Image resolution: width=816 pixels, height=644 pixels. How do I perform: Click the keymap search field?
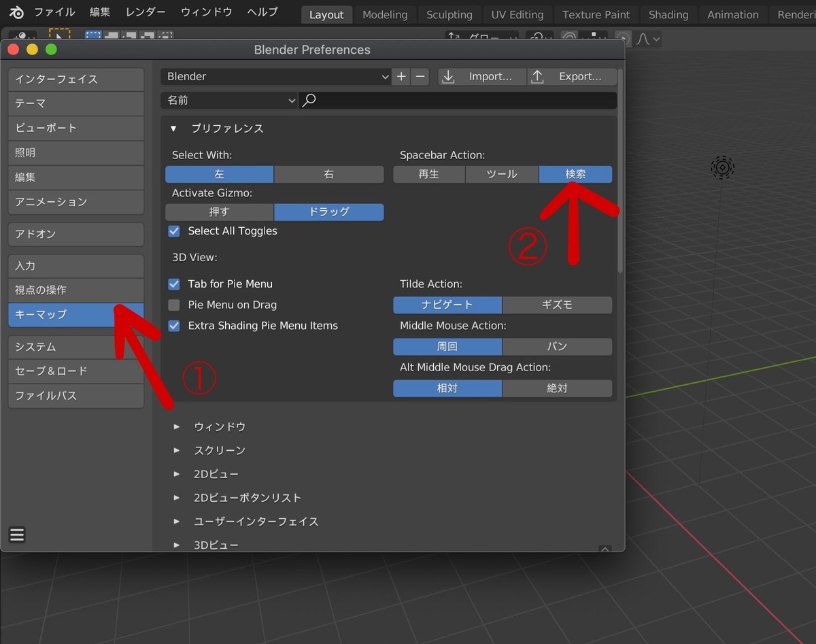(x=458, y=100)
